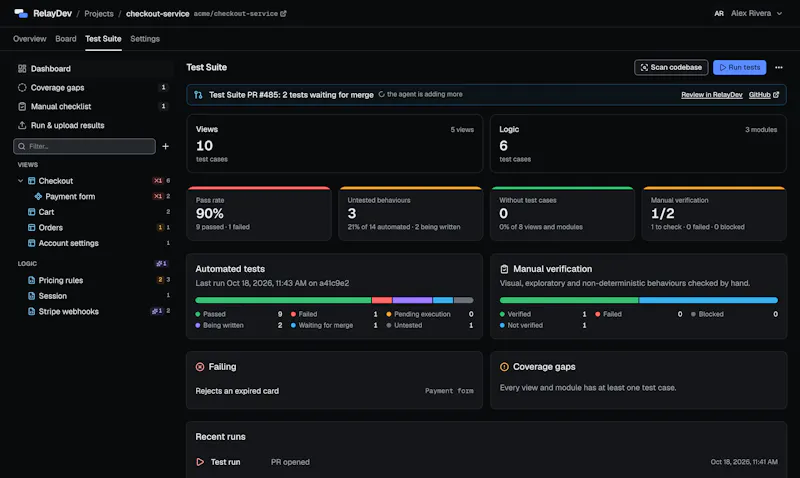Click the Manual verification clipboard icon
Screen dimensions: 800x478
click(x=504, y=269)
